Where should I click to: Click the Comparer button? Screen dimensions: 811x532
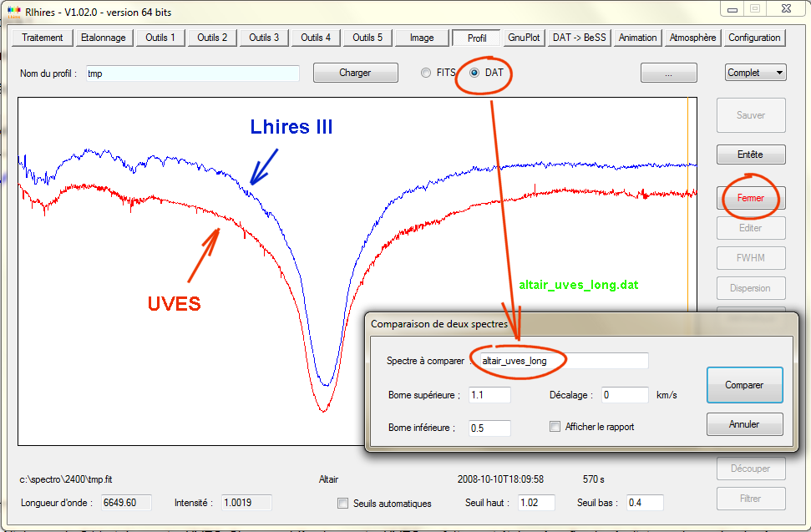tap(745, 385)
